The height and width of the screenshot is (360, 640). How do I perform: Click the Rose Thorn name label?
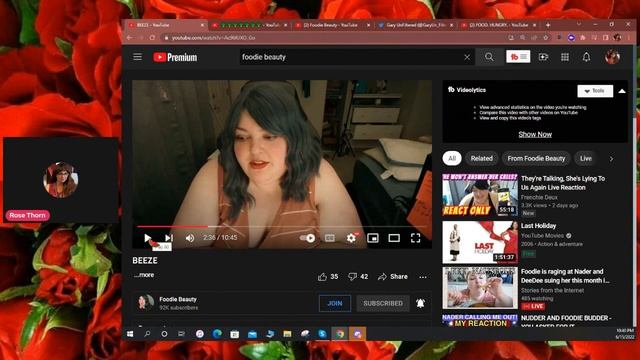[x=27, y=215]
